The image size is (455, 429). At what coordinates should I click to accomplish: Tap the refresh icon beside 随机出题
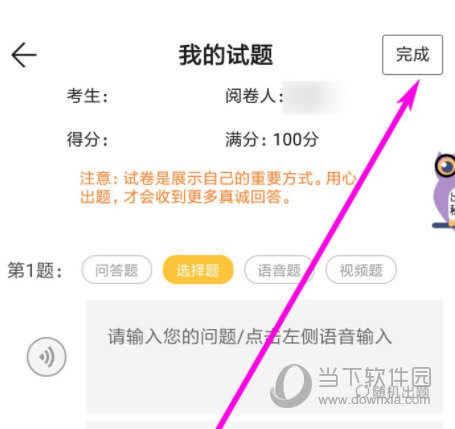363,391
